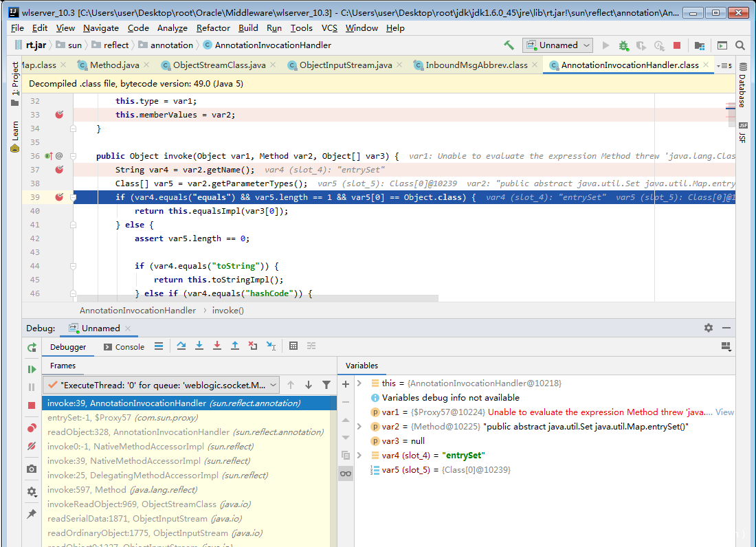This screenshot has width=756, height=547.
Task: Click the Evaluate Expression calculator icon
Action: 293,346
